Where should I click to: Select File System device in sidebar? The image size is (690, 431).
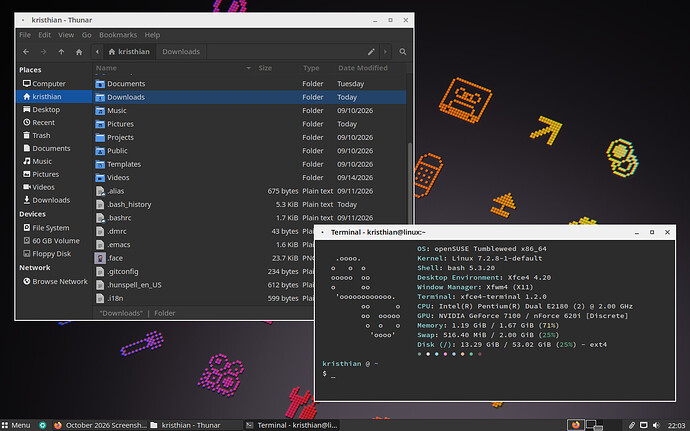pos(54,228)
